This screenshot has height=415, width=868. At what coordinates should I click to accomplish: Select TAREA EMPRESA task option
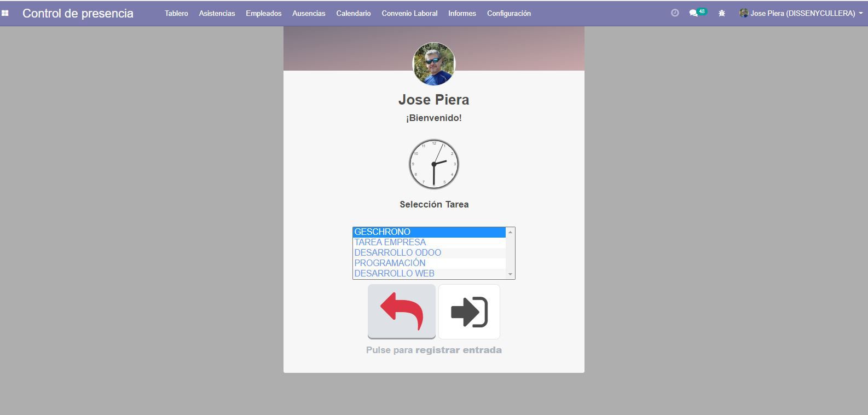click(x=390, y=243)
